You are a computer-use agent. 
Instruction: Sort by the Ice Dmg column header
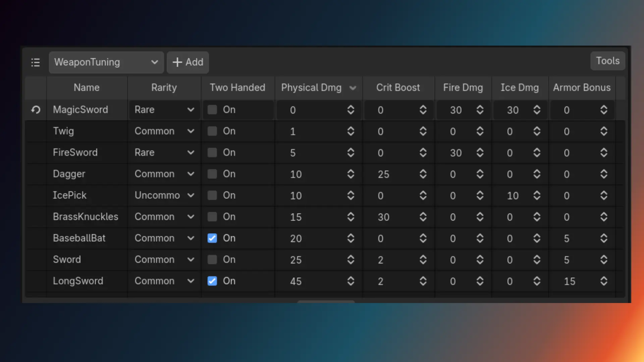(520, 88)
